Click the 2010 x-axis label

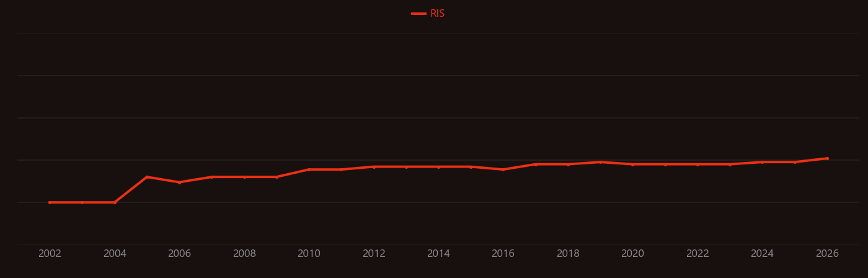[309, 254]
